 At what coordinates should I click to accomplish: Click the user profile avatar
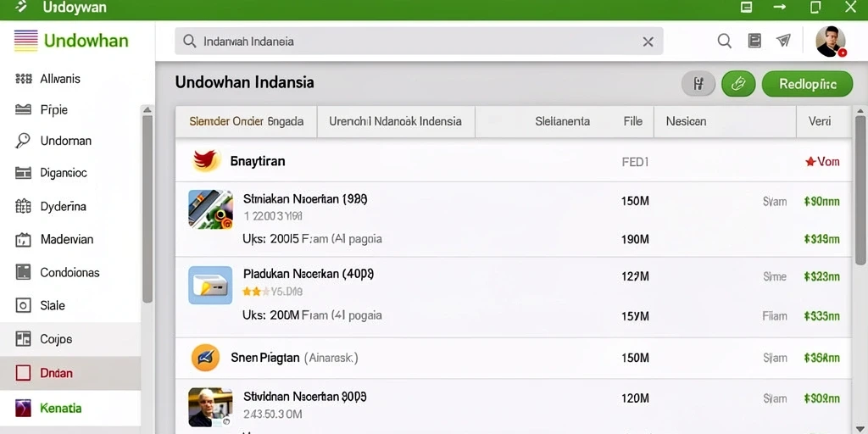click(x=831, y=42)
